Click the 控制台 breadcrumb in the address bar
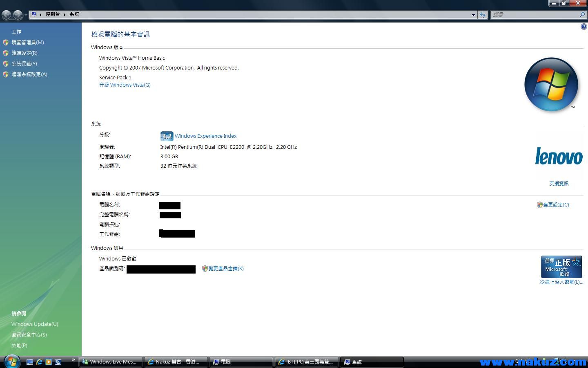Image resolution: width=588 pixels, height=368 pixels. point(53,14)
